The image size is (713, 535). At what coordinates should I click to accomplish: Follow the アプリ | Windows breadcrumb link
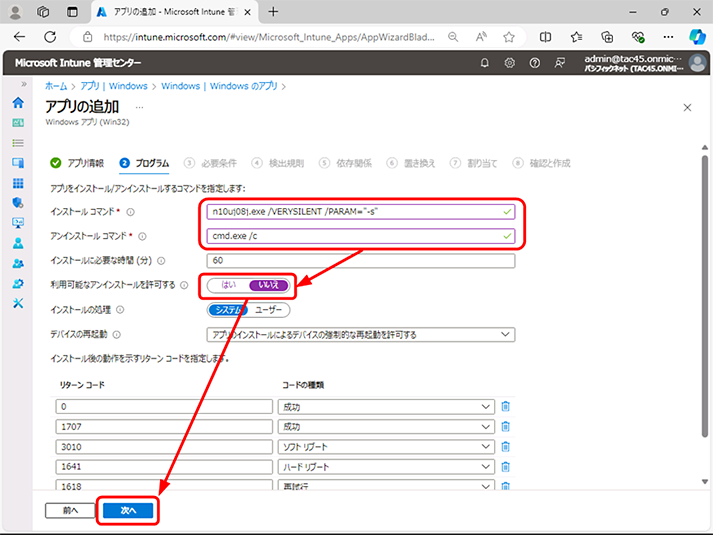point(114,86)
